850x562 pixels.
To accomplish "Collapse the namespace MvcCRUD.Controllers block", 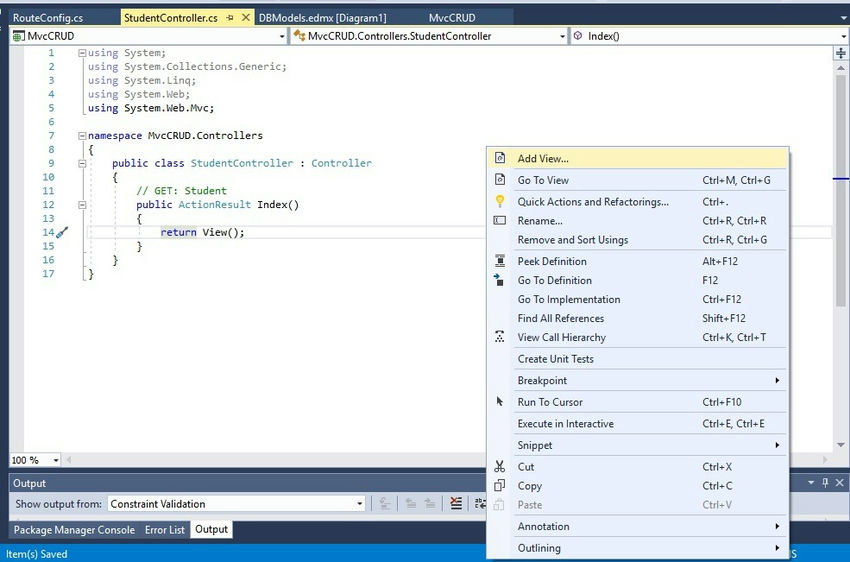I will [x=82, y=136].
